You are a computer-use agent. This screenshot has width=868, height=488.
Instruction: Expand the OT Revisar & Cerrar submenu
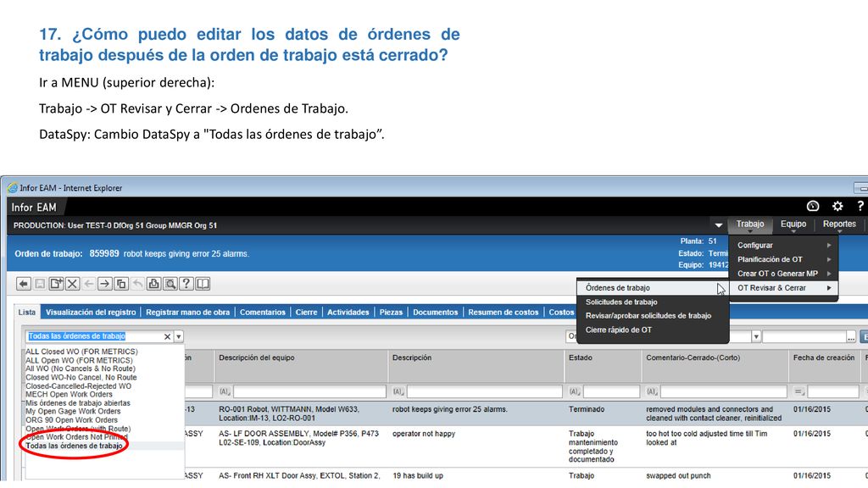coord(783,288)
